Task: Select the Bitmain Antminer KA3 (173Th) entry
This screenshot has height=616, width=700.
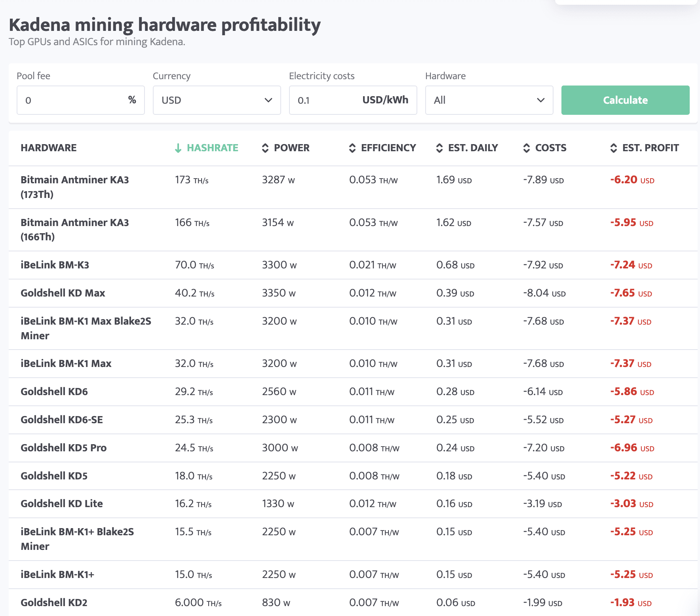Action: pos(75,187)
